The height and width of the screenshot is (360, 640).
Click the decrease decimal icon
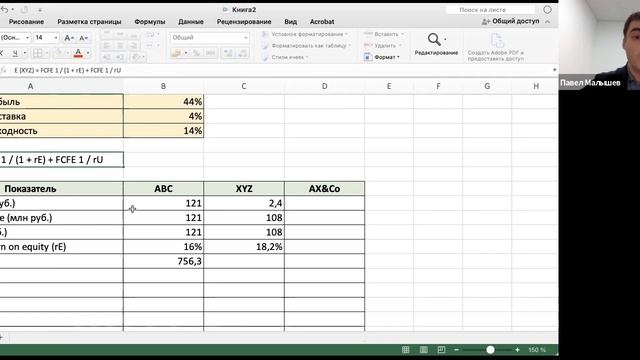pos(242,53)
